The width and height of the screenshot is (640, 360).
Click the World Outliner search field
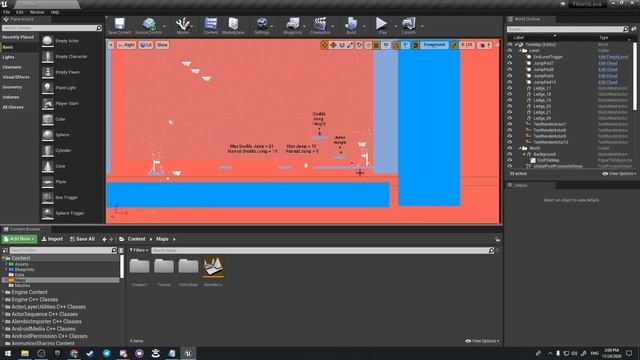(565, 29)
